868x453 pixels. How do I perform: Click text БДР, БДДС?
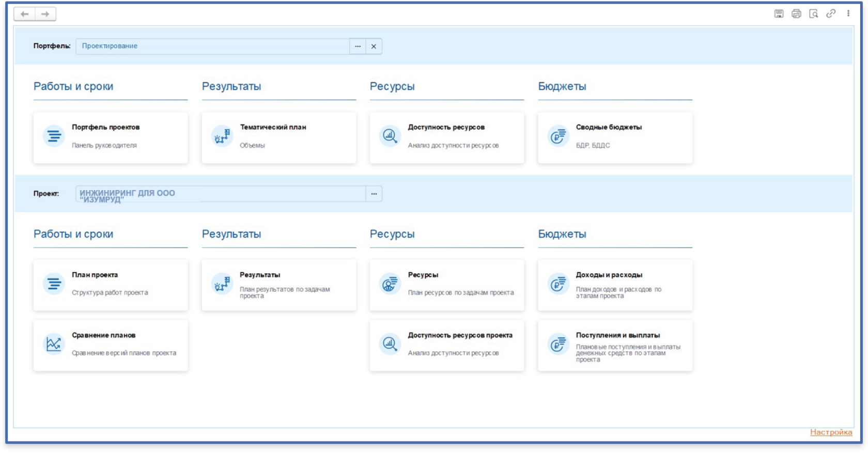click(593, 146)
